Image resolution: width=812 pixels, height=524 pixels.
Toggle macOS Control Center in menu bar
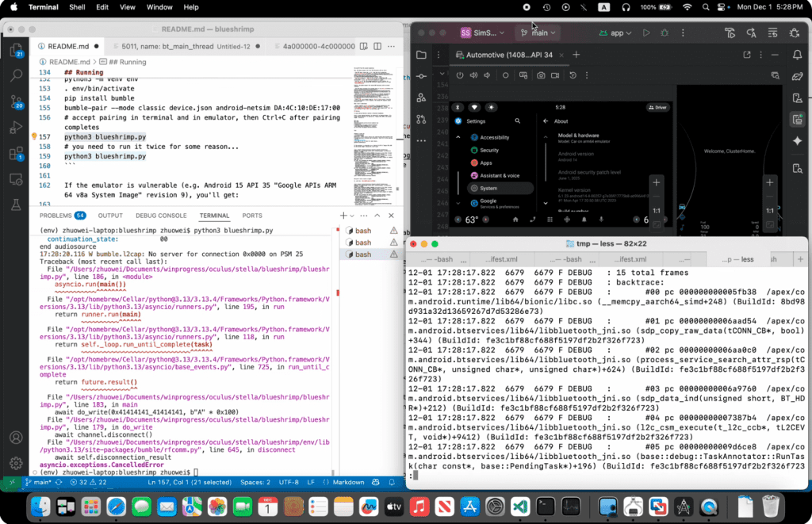pos(723,7)
